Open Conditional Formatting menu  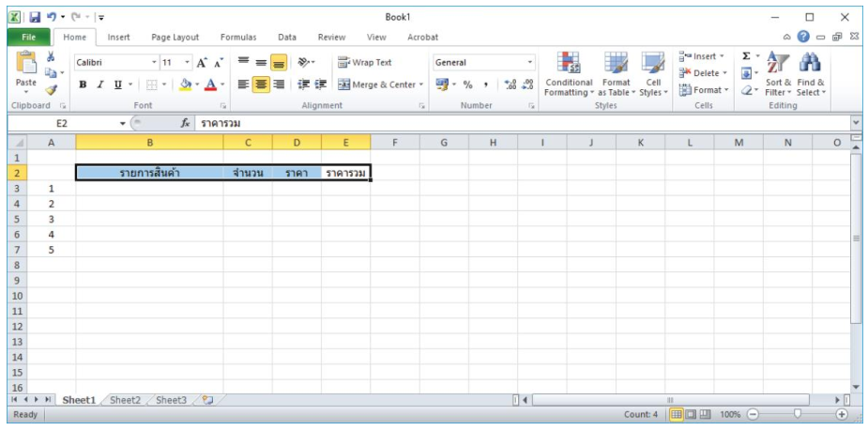(569, 73)
